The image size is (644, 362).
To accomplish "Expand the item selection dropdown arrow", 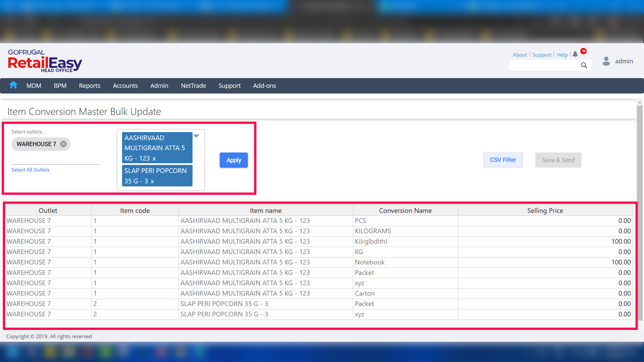I will [197, 136].
